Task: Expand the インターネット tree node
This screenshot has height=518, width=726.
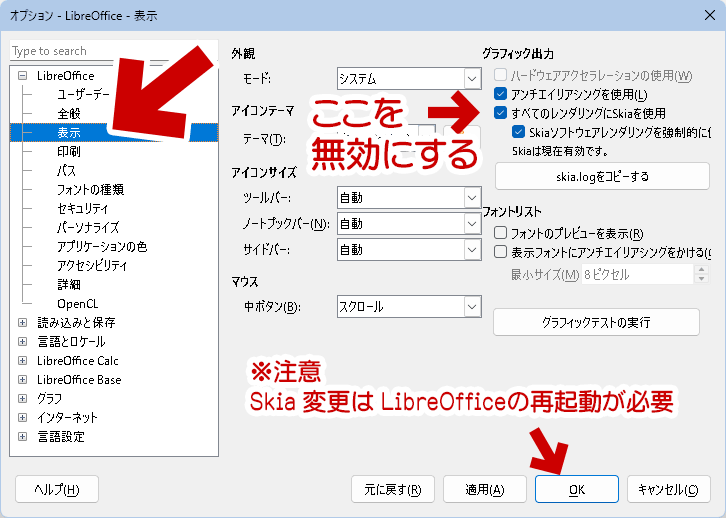Action: pyautogui.click(x=22, y=418)
